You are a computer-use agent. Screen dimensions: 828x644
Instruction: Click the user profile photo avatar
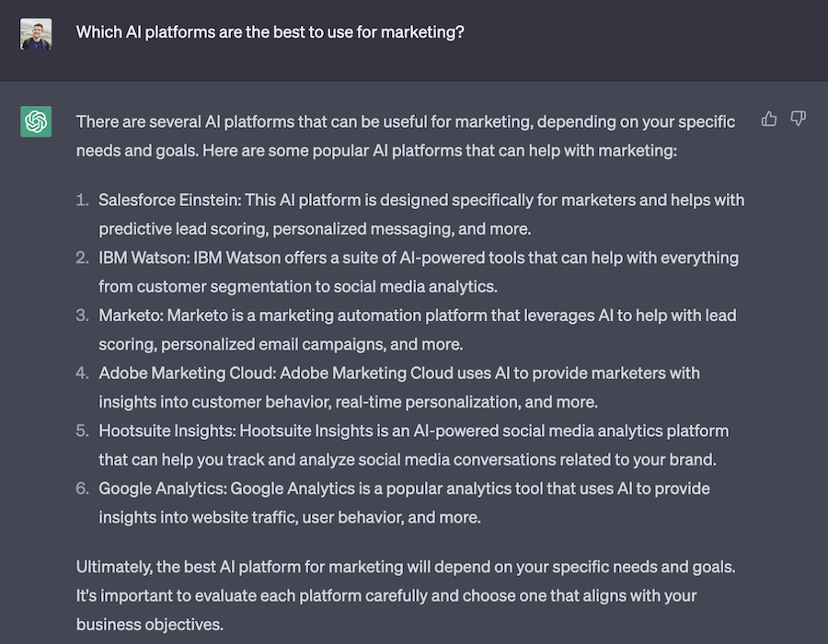36,34
